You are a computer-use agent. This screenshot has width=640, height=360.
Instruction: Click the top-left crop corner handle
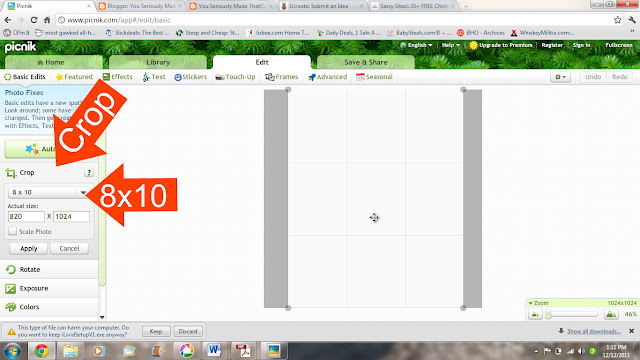point(288,89)
